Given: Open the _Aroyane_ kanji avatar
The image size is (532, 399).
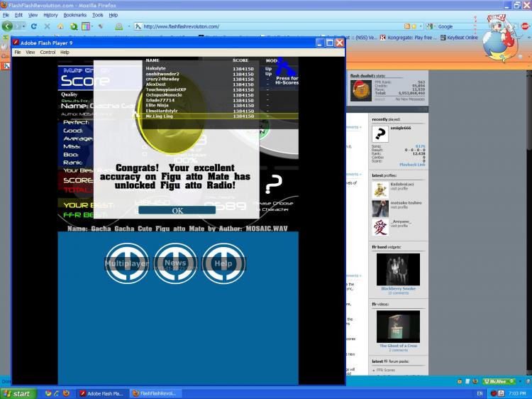Looking at the screenshot, I should point(380,227).
